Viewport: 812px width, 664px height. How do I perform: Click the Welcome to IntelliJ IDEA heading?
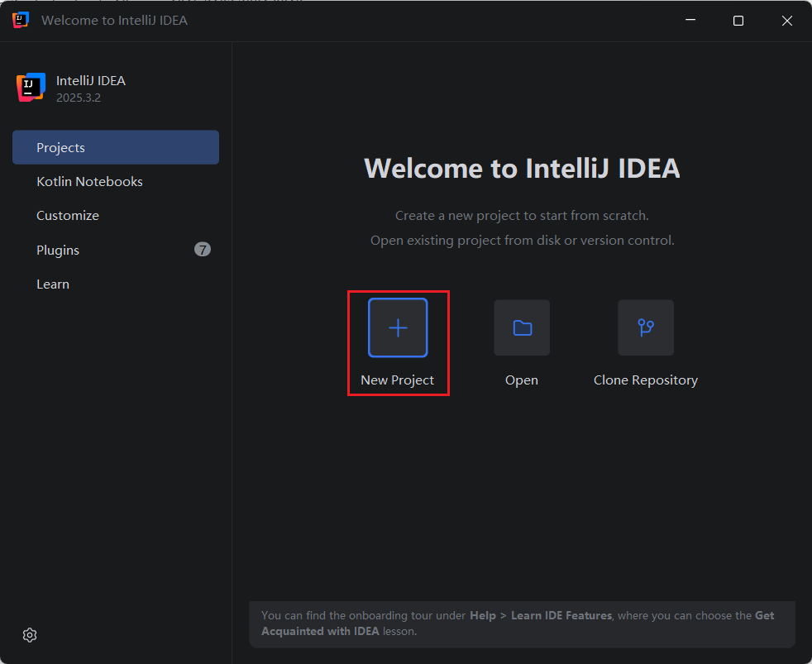click(x=522, y=169)
